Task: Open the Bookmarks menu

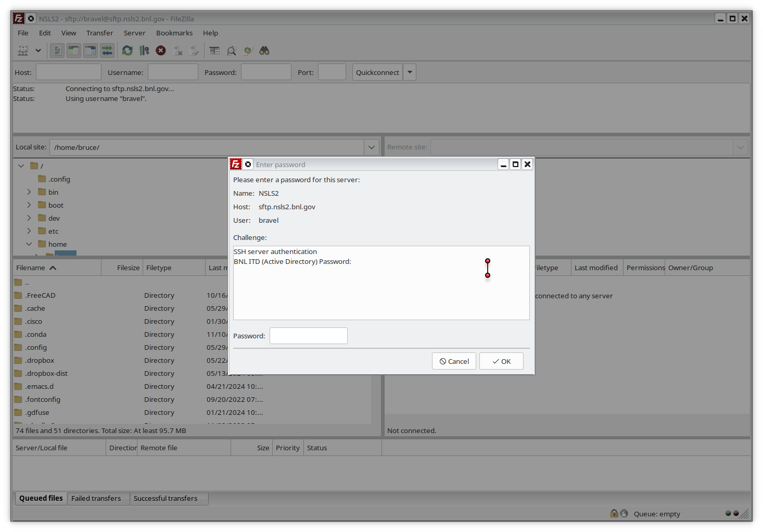Action: [174, 33]
